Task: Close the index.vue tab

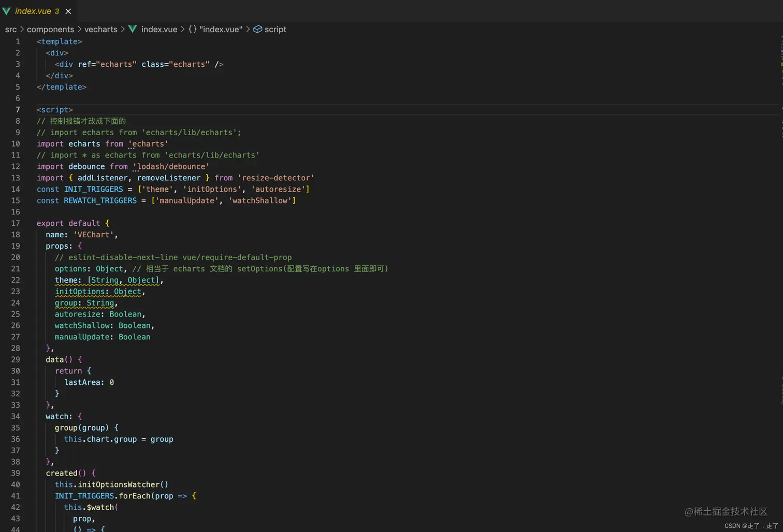Action: click(x=68, y=11)
